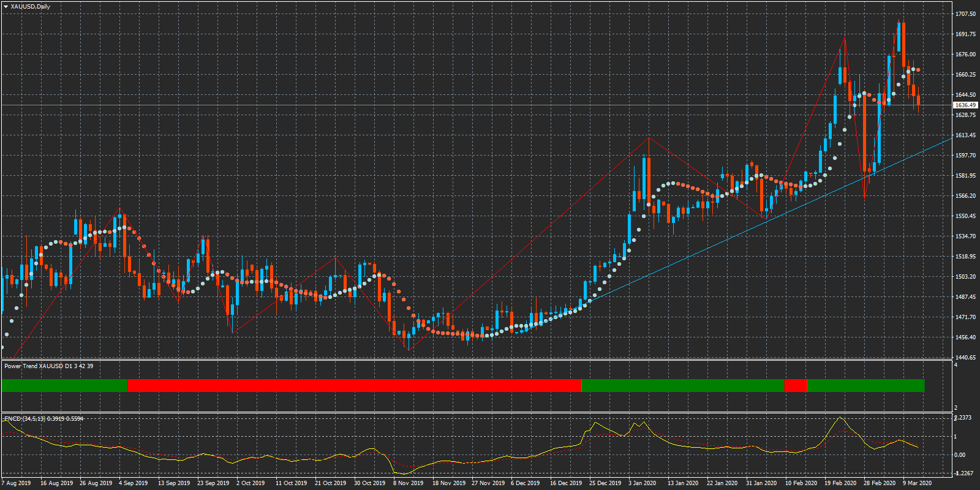980x490 pixels.
Task: Click the long red Power Trend bar
Action: 354,385
